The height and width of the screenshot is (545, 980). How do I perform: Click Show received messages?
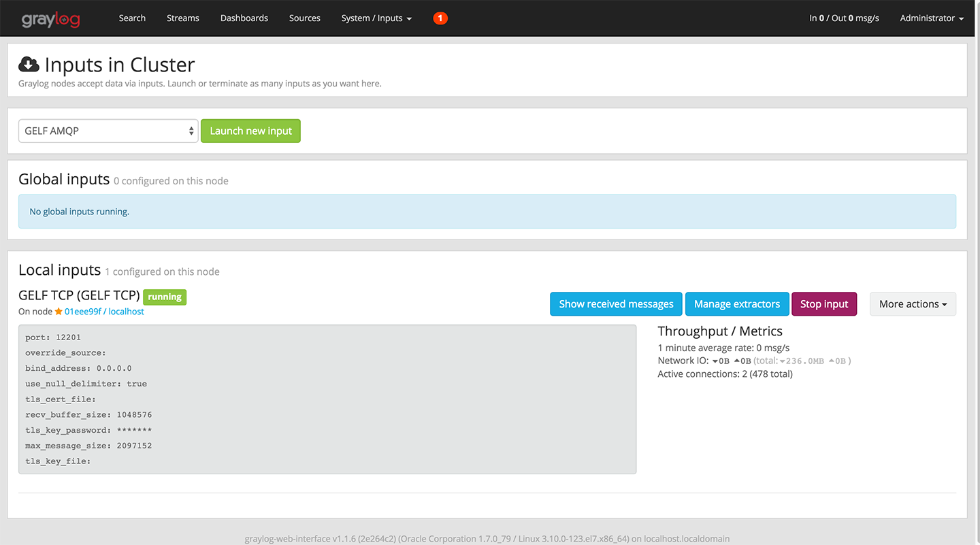(616, 304)
